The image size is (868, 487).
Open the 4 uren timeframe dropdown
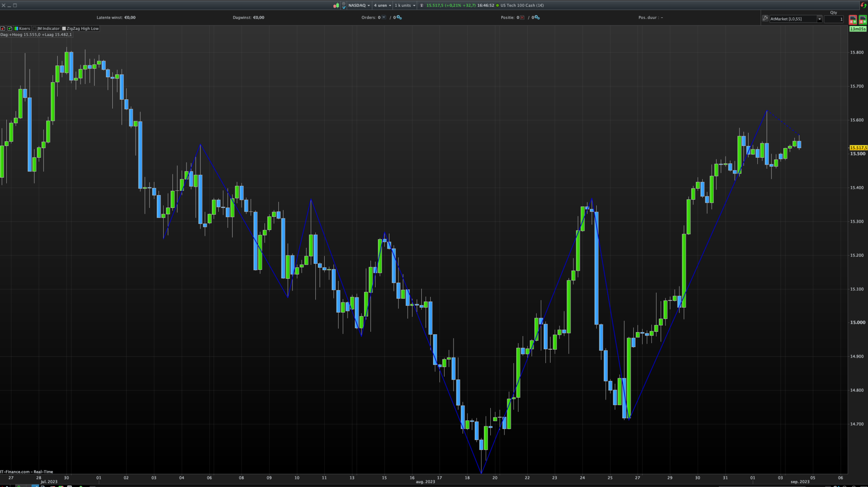(x=382, y=6)
